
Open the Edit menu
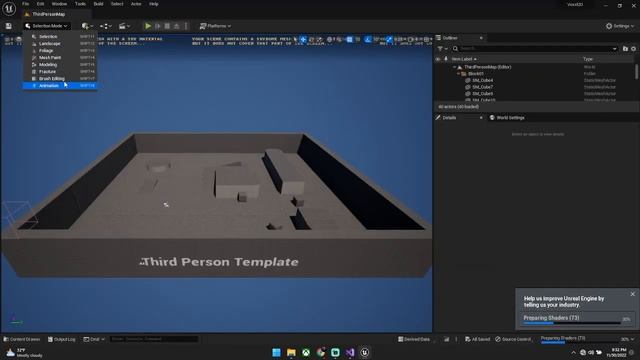40,4
